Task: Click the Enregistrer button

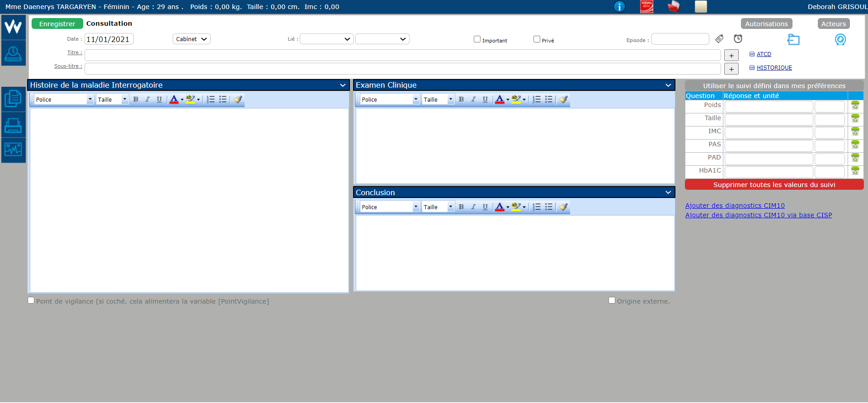Action: coord(57,24)
